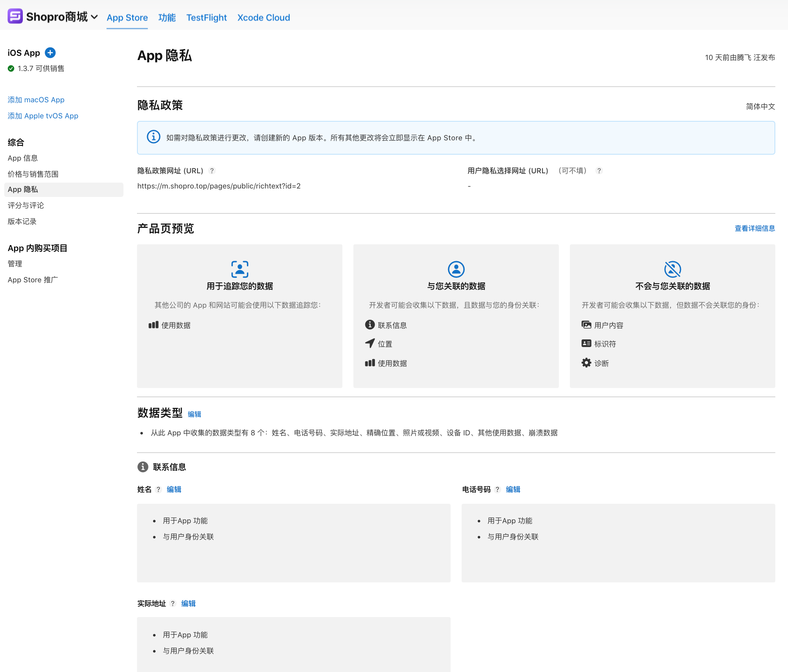Open 评分与评论 in the sidebar
788x672 pixels.
tap(26, 205)
